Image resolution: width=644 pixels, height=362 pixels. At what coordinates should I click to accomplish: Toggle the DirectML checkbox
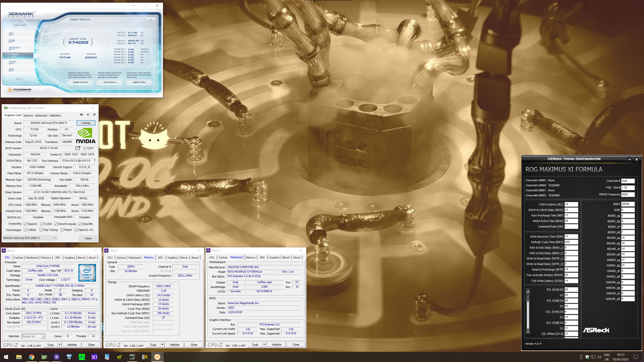[80, 224]
